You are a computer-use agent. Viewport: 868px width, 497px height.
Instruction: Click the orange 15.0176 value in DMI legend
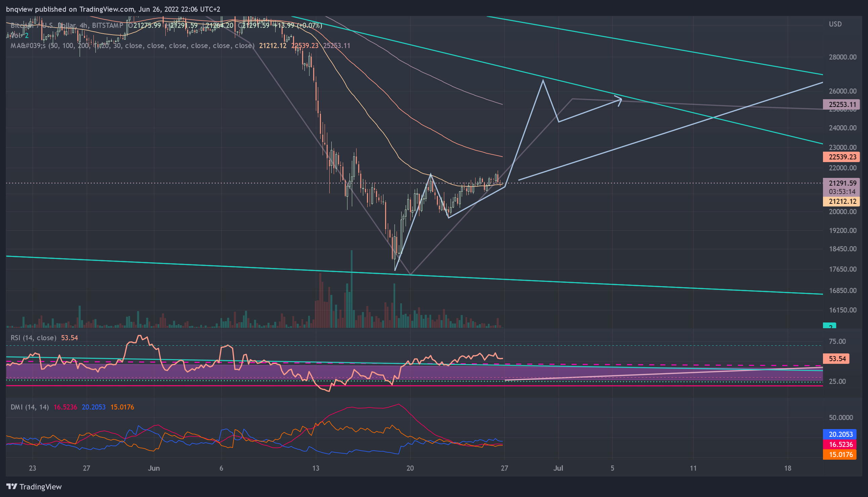[122, 407]
